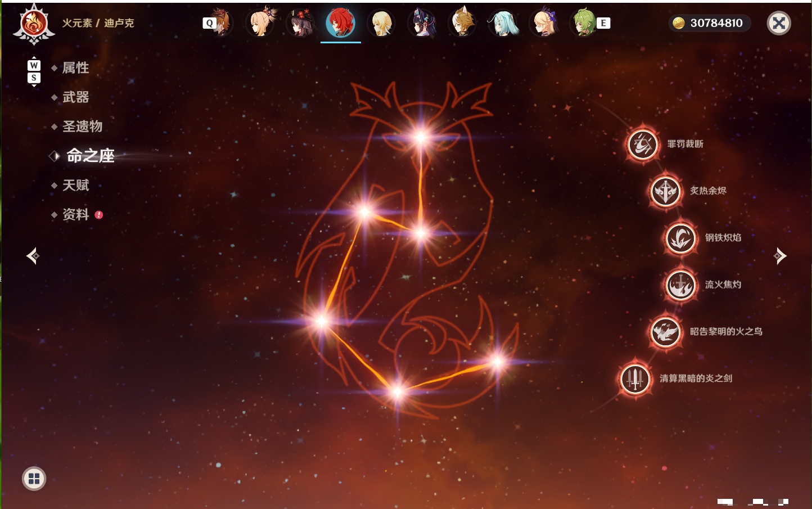Click the star at the constellation's lowest point
The width and height of the screenshot is (812, 509).
[x=398, y=391]
